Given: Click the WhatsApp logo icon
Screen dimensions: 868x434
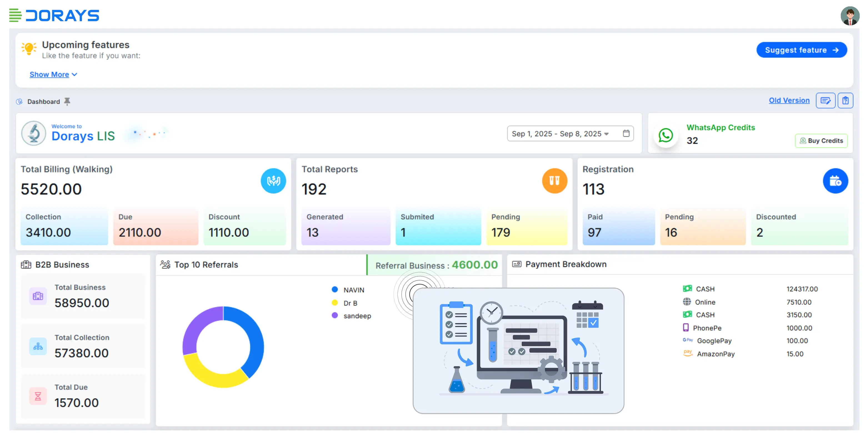Looking at the screenshot, I should click(x=666, y=136).
